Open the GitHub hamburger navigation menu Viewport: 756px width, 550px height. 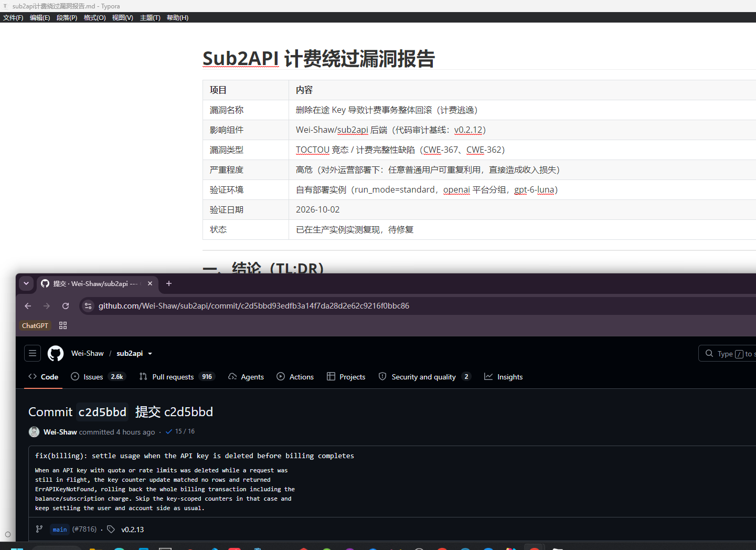pyautogui.click(x=33, y=353)
